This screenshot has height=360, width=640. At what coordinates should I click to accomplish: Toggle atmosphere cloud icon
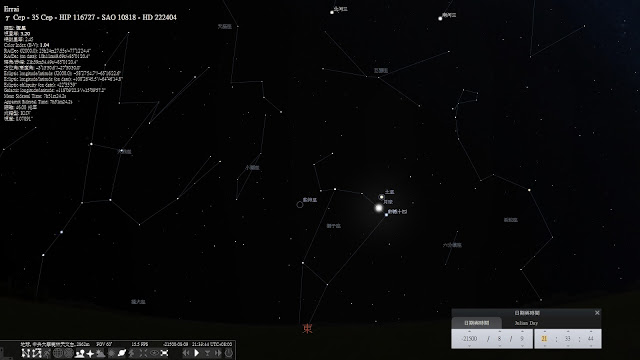coord(100,353)
